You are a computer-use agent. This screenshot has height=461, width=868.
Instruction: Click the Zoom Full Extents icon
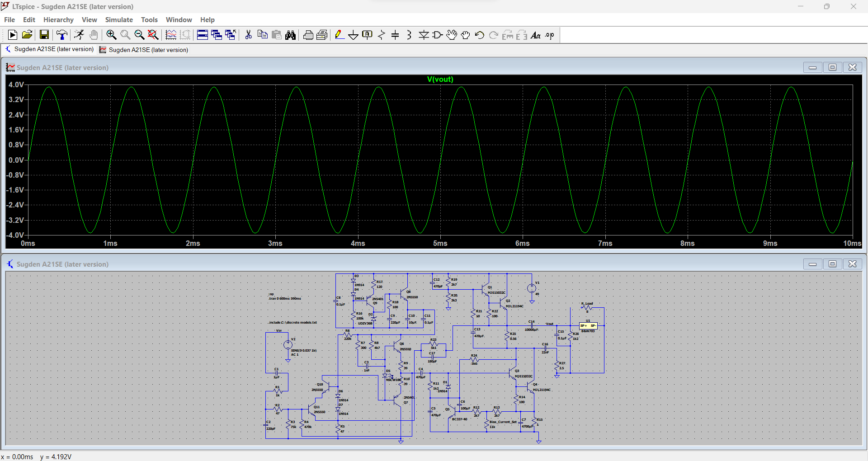(x=153, y=35)
